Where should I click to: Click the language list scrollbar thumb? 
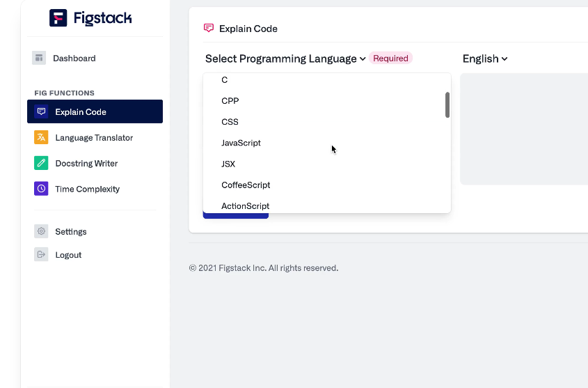[447, 104]
